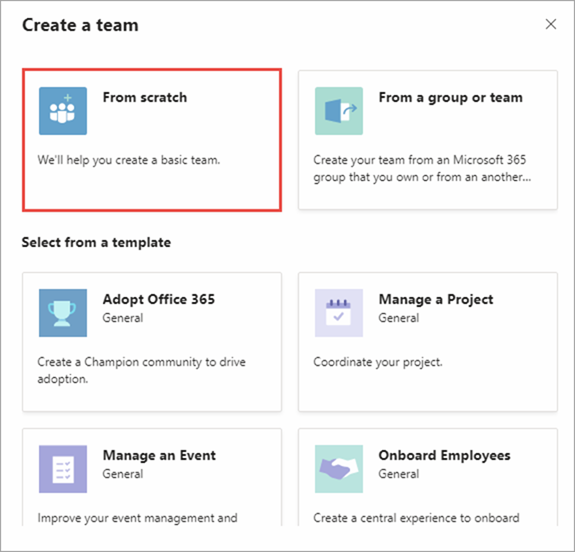Image resolution: width=575 pixels, height=552 pixels.
Task: Click the Onboard Employees handshake icon
Action: (339, 469)
